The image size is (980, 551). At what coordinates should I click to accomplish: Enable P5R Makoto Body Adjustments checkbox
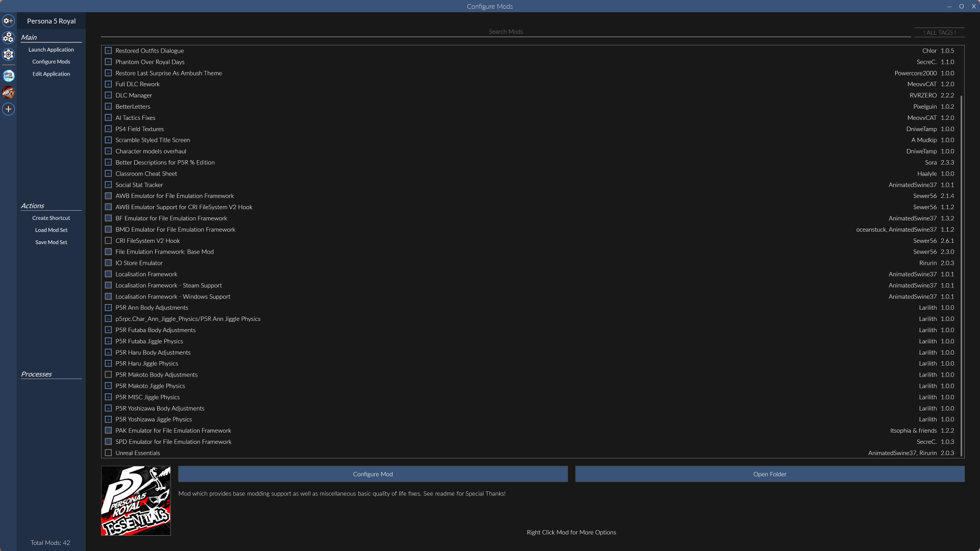coord(108,374)
